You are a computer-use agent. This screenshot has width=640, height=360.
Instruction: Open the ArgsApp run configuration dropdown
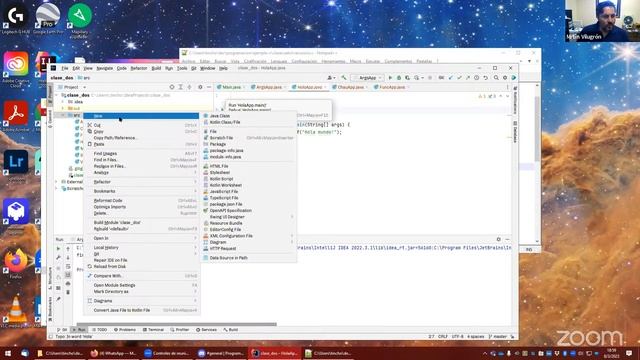(x=368, y=78)
